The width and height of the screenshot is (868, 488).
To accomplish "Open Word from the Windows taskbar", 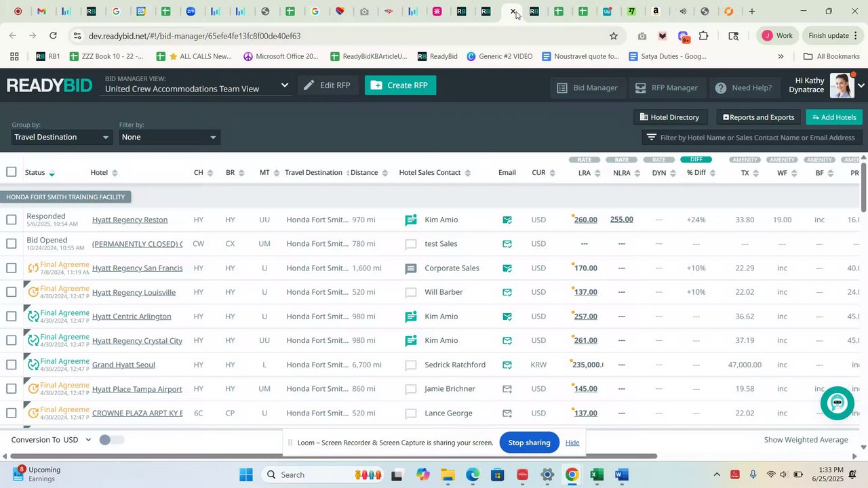I will (x=622, y=474).
